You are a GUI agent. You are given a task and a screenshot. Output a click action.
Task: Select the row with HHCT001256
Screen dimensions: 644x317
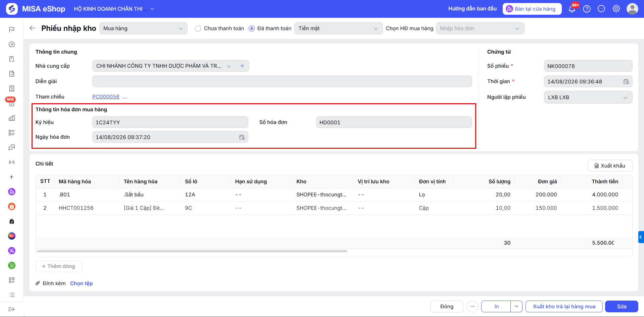pos(334,208)
